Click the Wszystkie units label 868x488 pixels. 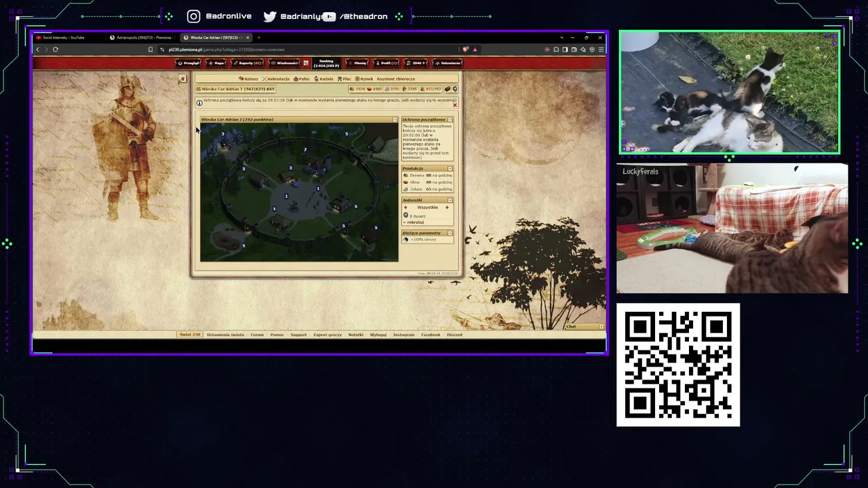(427, 207)
